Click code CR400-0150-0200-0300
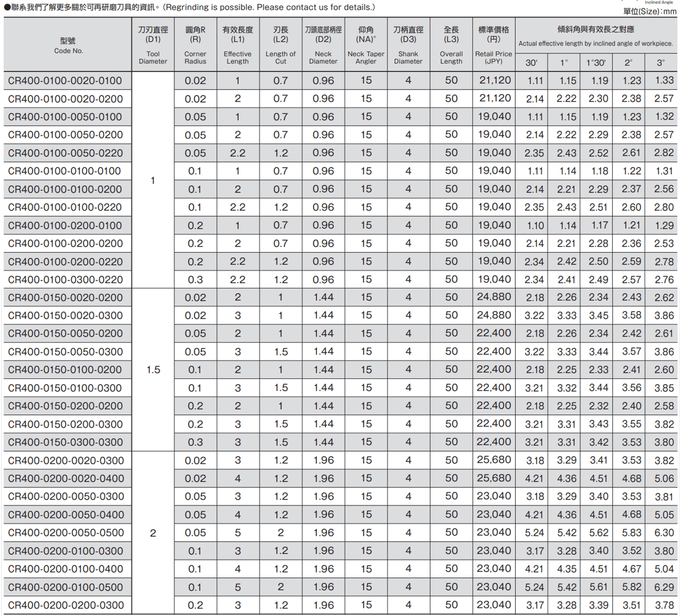This screenshot has width=680, height=616. 65,424
